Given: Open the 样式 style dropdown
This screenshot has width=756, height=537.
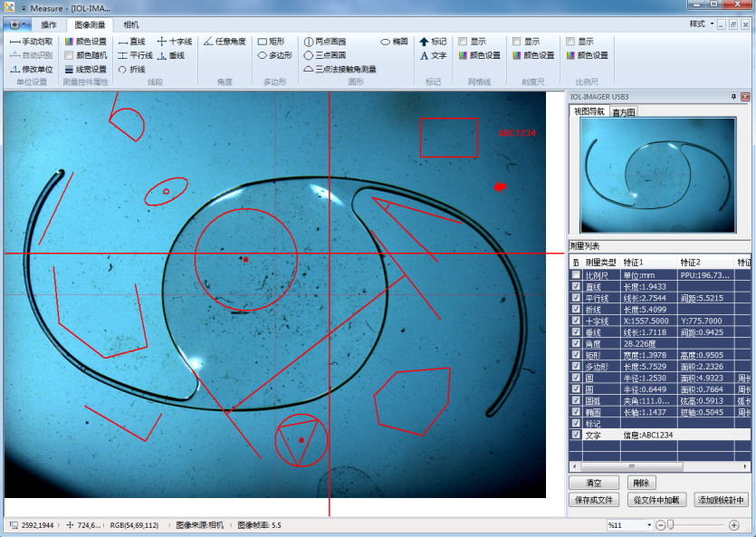Looking at the screenshot, I should coord(701,24).
